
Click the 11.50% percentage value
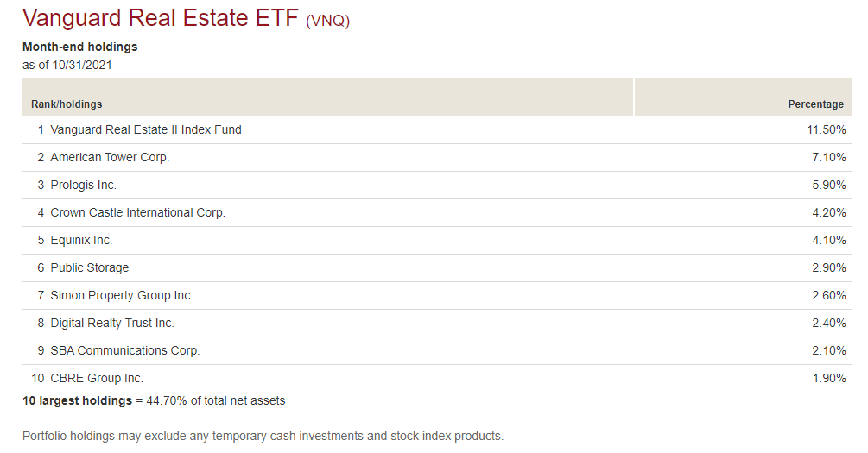tap(826, 129)
